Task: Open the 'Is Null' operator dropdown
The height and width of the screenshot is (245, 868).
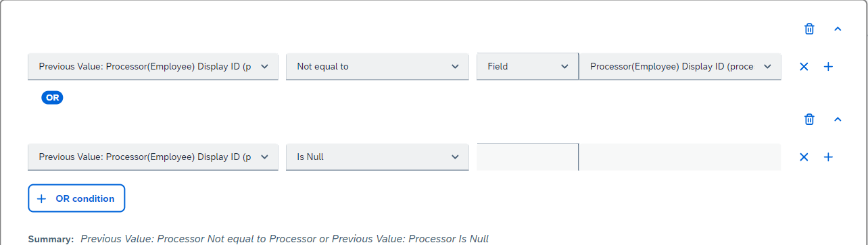Action: pyautogui.click(x=377, y=157)
